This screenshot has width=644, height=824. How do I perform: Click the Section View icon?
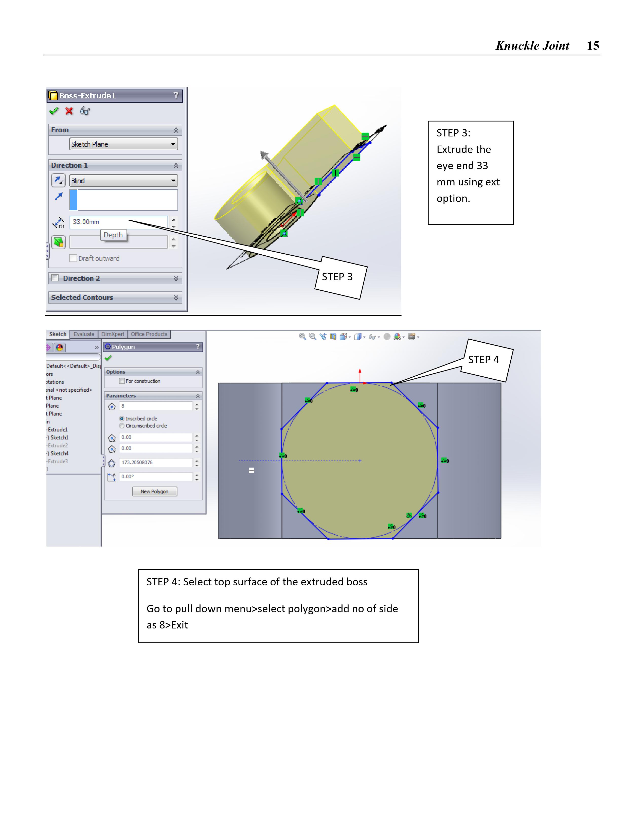(333, 337)
